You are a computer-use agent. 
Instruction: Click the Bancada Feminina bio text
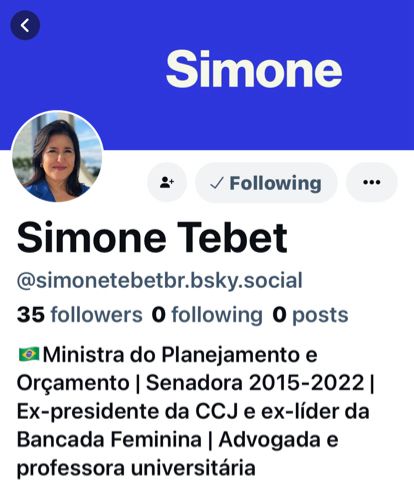(x=109, y=439)
